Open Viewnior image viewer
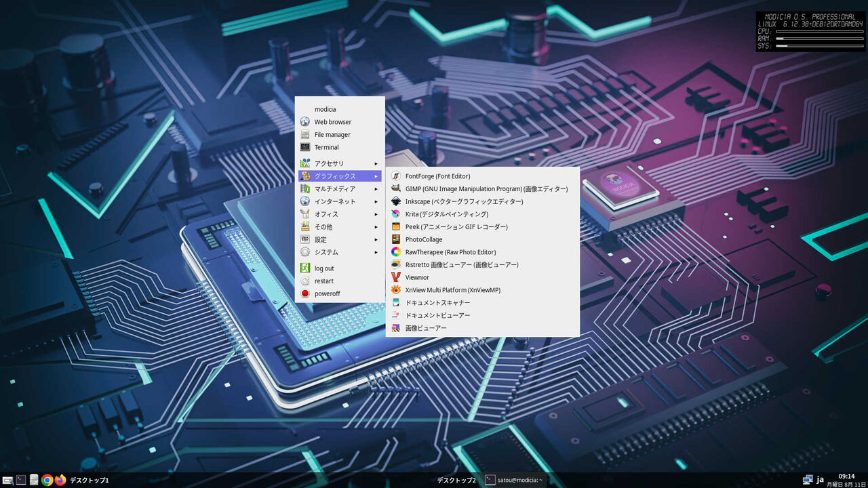This screenshot has width=868, height=488. click(x=416, y=277)
